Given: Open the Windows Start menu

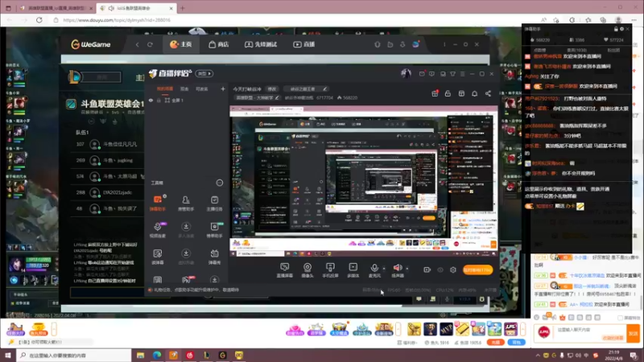Looking at the screenshot, I should (x=8, y=356).
